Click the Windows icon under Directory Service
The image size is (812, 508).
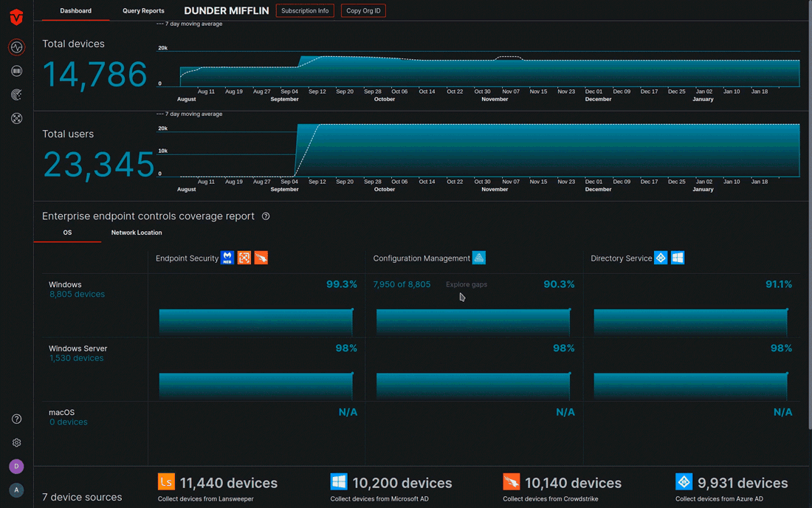click(678, 258)
